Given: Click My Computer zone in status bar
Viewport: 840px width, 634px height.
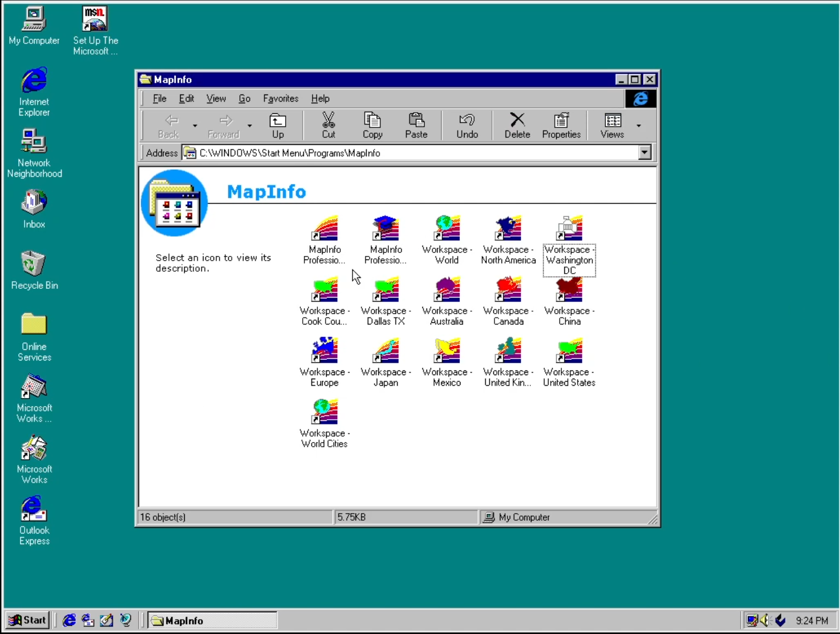Looking at the screenshot, I should (x=516, y=517).
